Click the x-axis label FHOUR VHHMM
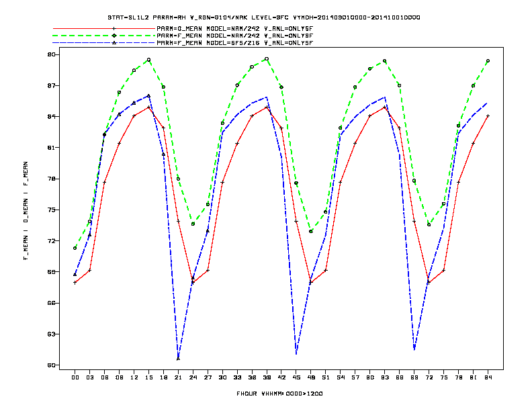 pyautogui.click(x=279, y=394)
